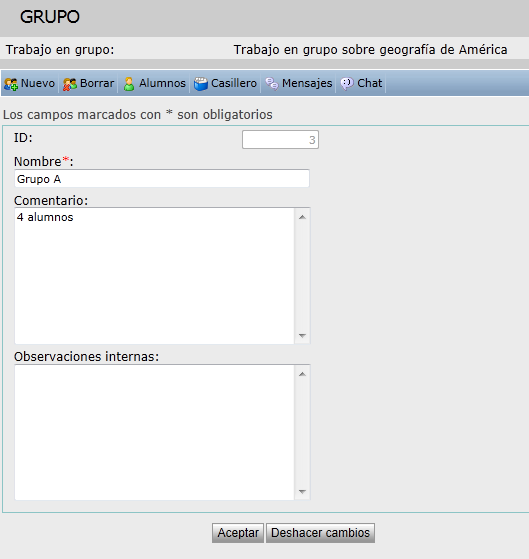The height and width of the screenshot is (559, 529).
Task: Open Mensajes via the speech bubbles icon
Action: [272, 84]
